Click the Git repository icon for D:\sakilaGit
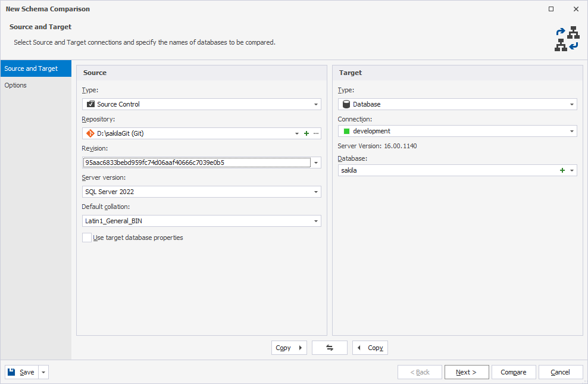 [88, 133]
